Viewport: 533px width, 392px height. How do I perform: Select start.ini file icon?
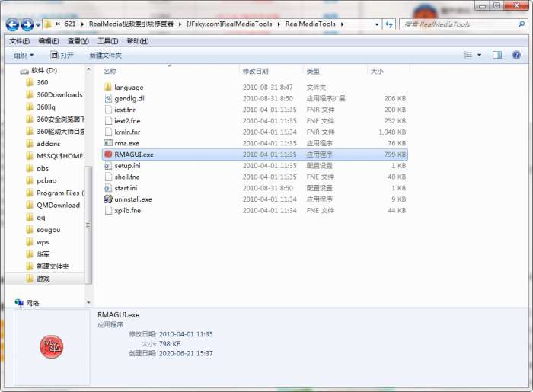tap(108, 188)
